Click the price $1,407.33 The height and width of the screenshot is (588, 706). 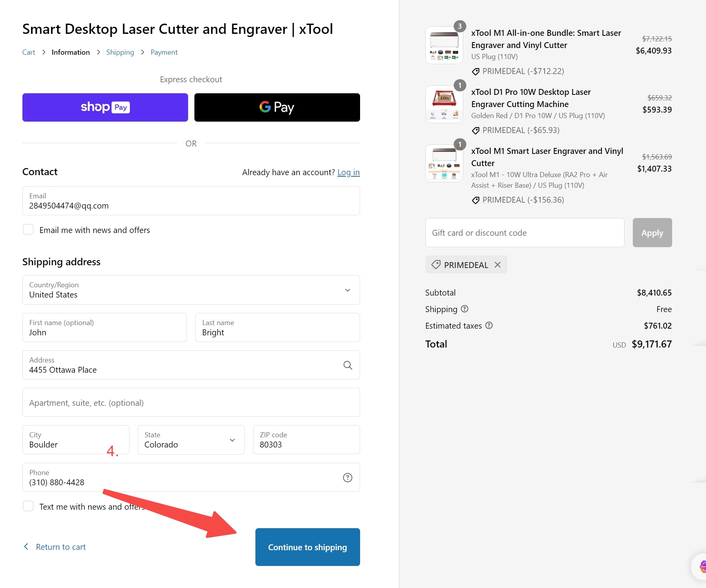(x=654, y=169)
